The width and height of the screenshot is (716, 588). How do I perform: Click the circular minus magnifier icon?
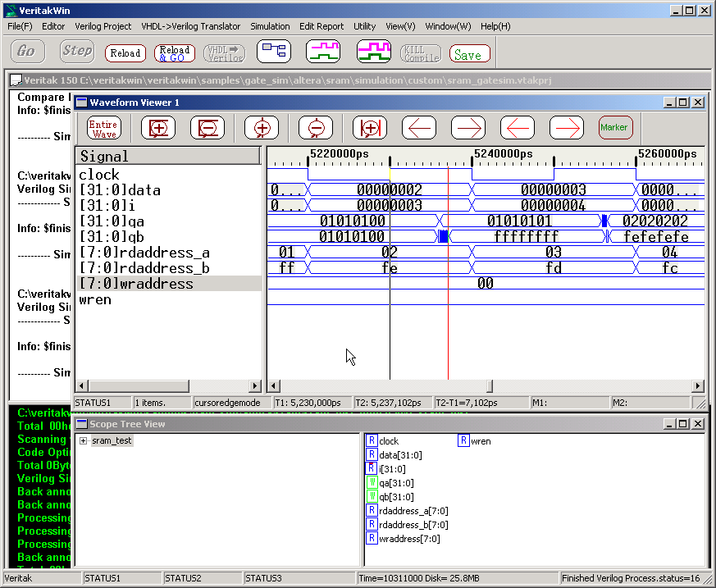316,128
